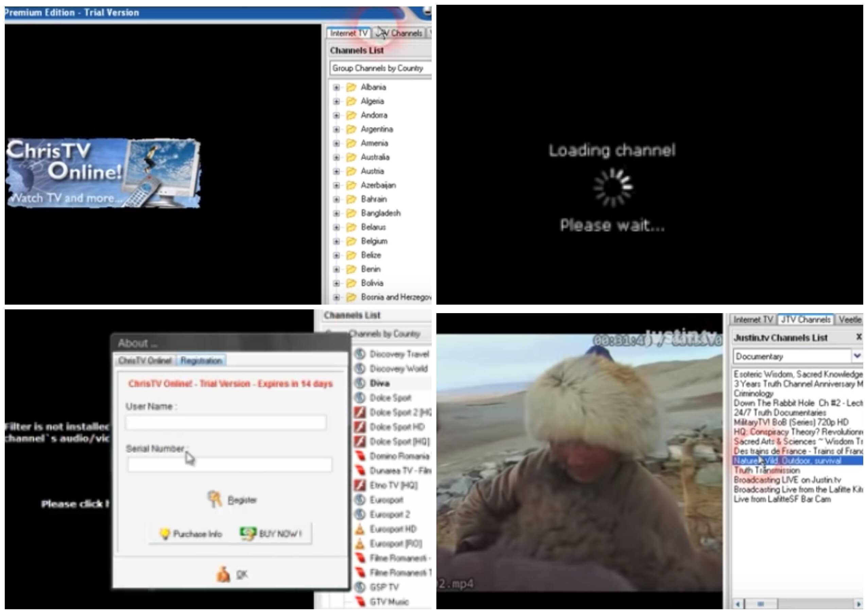Image resolution: width=868 pixels, height=614 pixels.
Task: Select "Des trains de France" channel
Action: (798, 451)
